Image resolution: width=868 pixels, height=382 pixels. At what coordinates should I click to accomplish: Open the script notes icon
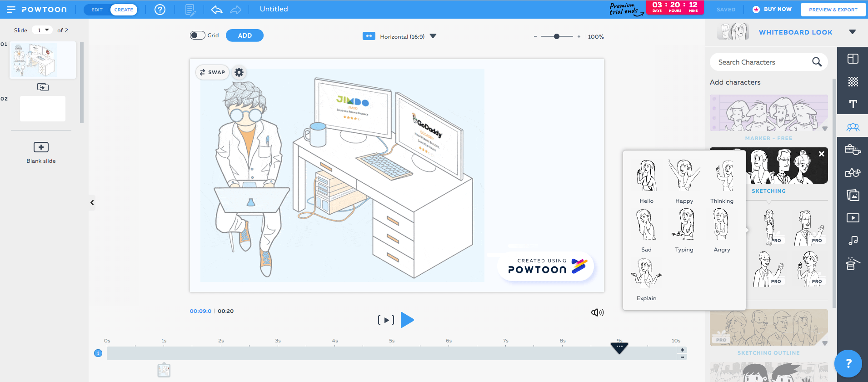(190, 10)
